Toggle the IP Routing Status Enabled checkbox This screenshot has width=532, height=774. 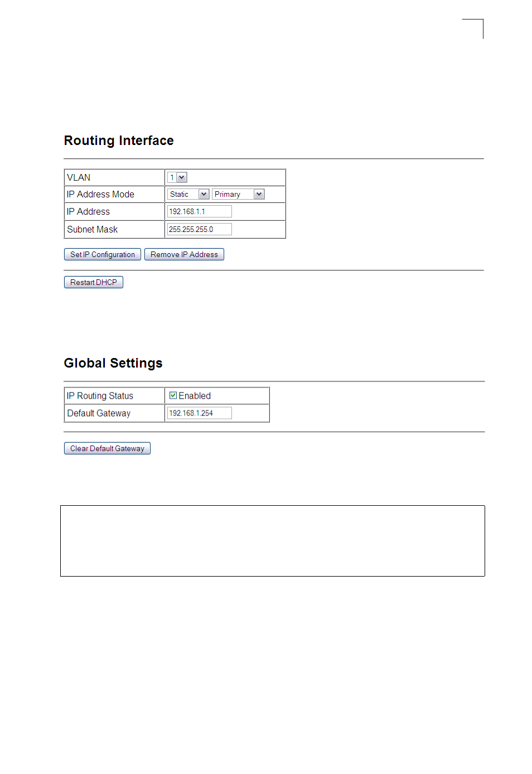pos(173,395)
